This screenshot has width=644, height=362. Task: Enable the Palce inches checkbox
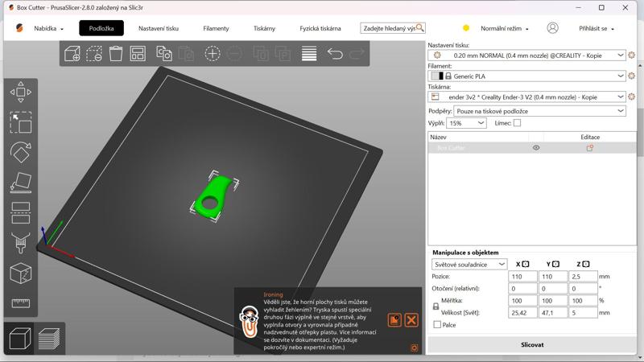tap(437, 325)
